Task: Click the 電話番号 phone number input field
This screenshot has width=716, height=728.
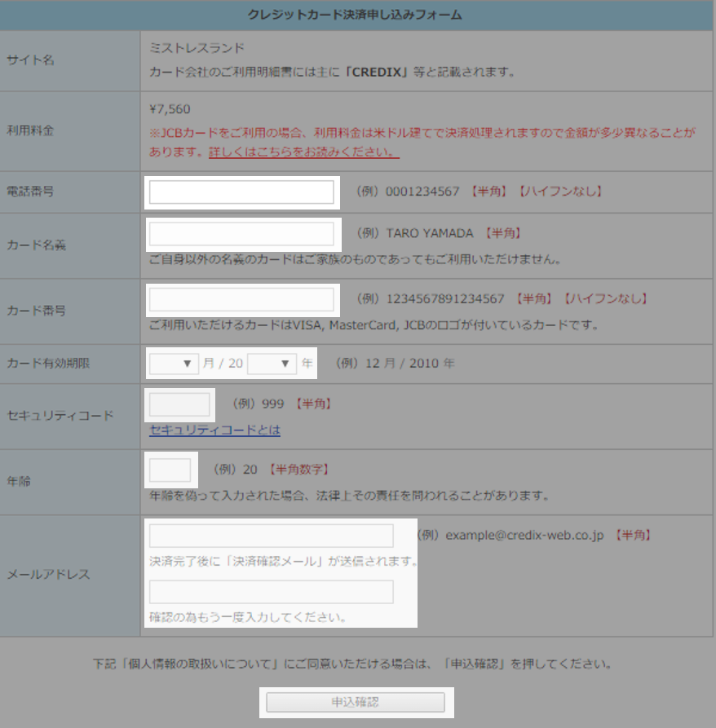Action: pyautogui.click(x=241, y=192)
